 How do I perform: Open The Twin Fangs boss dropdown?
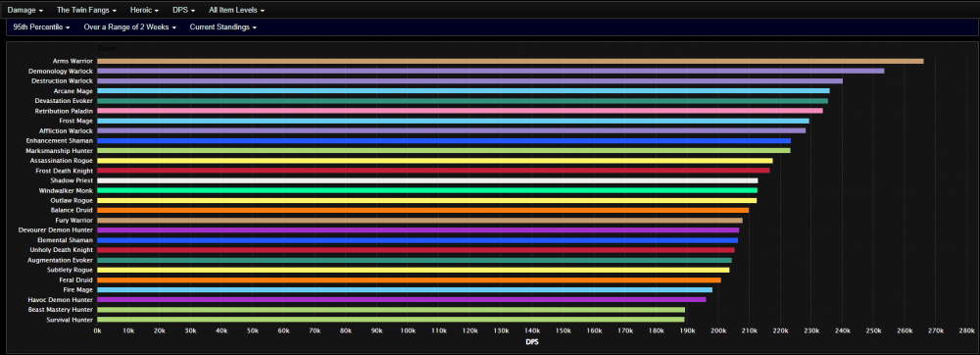(86, 11)
